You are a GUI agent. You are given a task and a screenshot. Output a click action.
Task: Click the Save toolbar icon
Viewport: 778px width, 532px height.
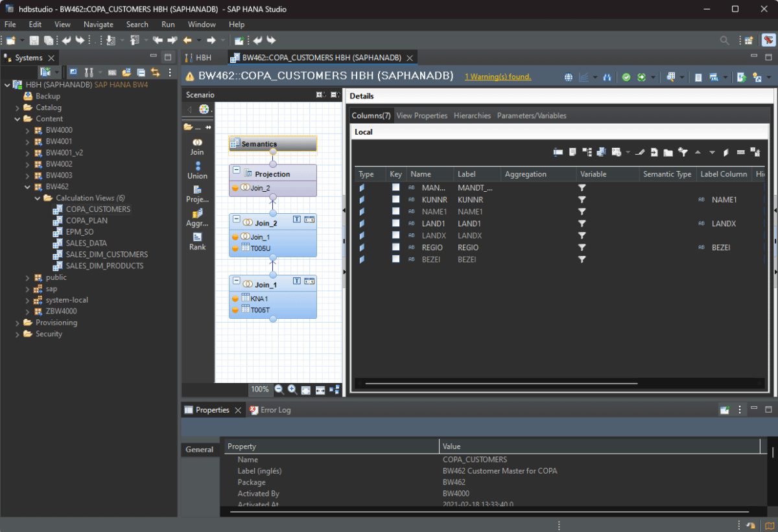click(x=34, y=40)
